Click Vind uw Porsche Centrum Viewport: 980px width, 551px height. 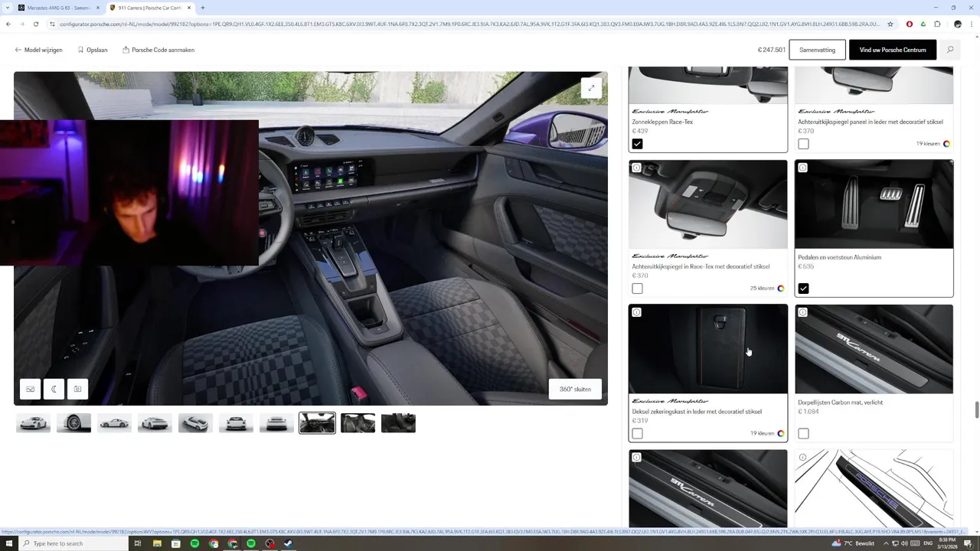pyautogui.click(x=893, y=50)
